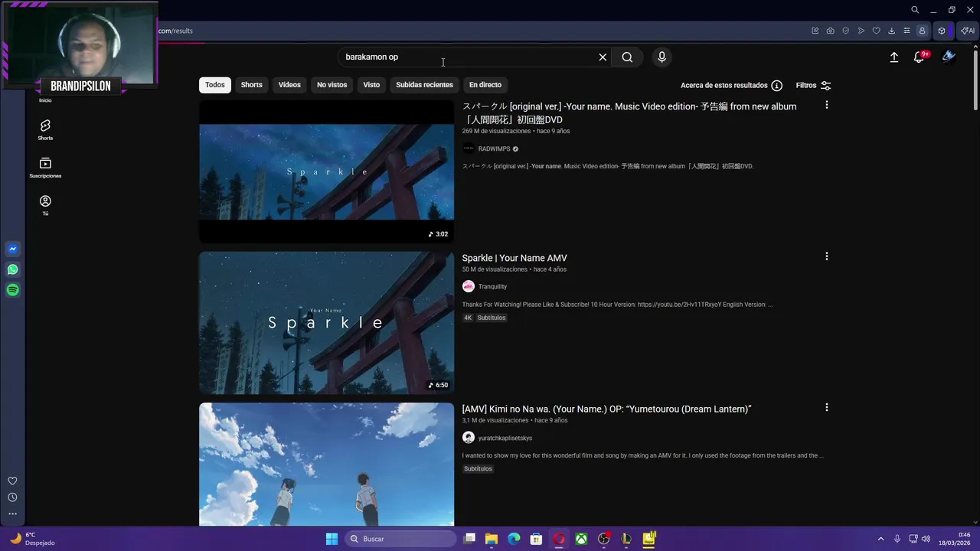Image resolution: width=980 pixels, height=551 pixels.
Task: Open the Tú profile page
Action: [x=45, y=205]
